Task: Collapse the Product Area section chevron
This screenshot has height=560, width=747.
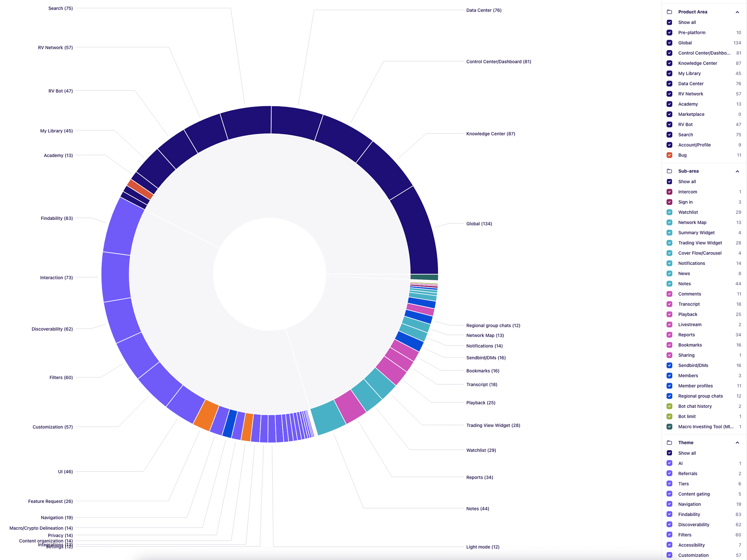Action: 737,12
